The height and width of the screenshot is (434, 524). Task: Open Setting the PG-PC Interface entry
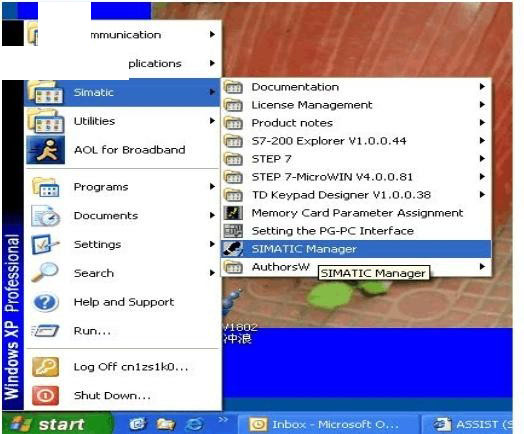click(356, 231)
